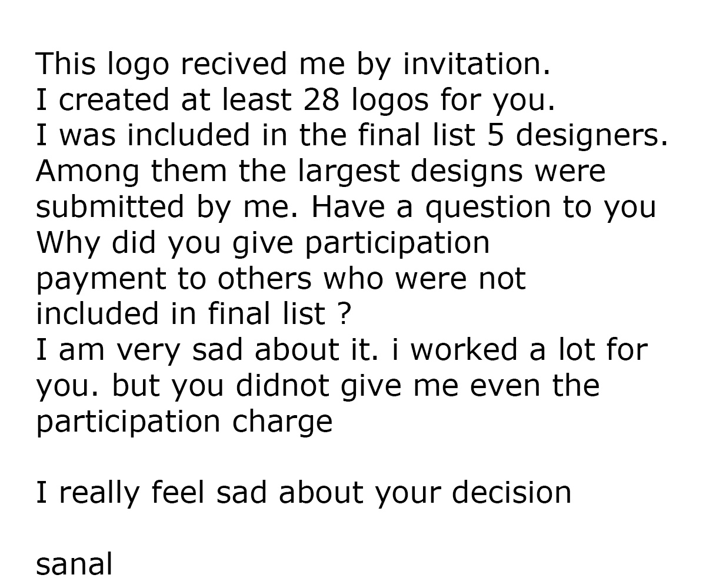706x588 pixels.
Task: Click the word "others" in the text
Action: click(x=265, y=278)
